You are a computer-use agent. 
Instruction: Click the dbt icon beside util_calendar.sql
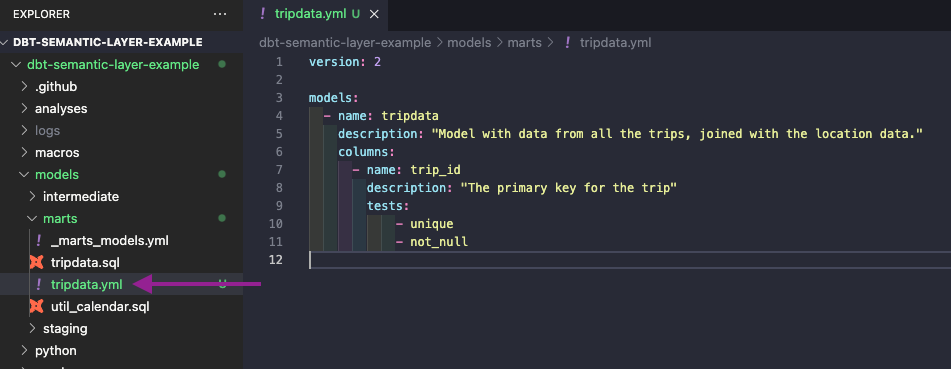click(x=38, y=306)
